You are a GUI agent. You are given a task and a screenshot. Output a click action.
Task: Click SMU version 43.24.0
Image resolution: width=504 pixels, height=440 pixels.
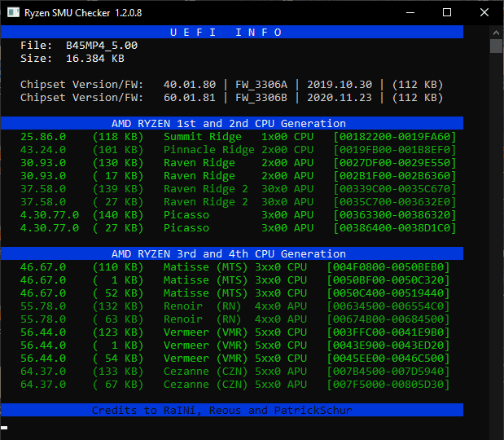coord(43,150)
